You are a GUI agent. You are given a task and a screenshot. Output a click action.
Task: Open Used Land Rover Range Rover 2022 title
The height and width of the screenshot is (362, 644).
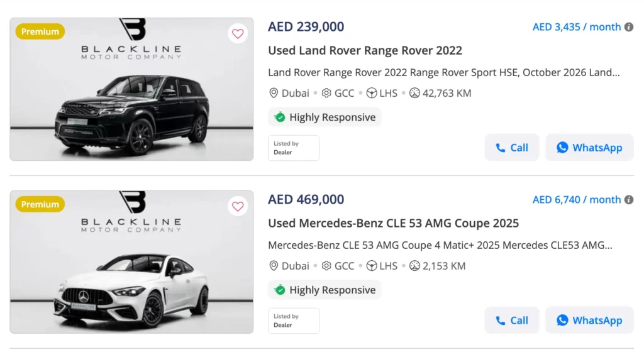click(365, 50)
